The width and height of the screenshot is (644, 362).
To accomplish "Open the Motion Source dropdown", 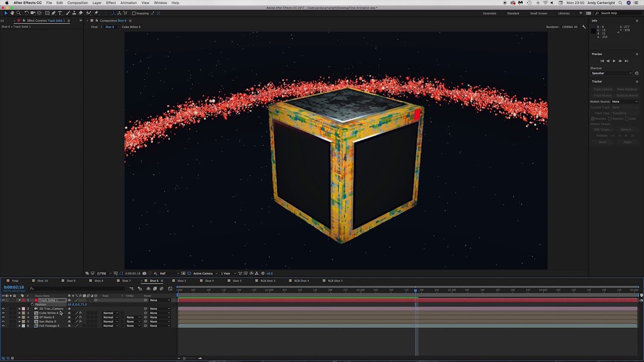I will point(624,102).
